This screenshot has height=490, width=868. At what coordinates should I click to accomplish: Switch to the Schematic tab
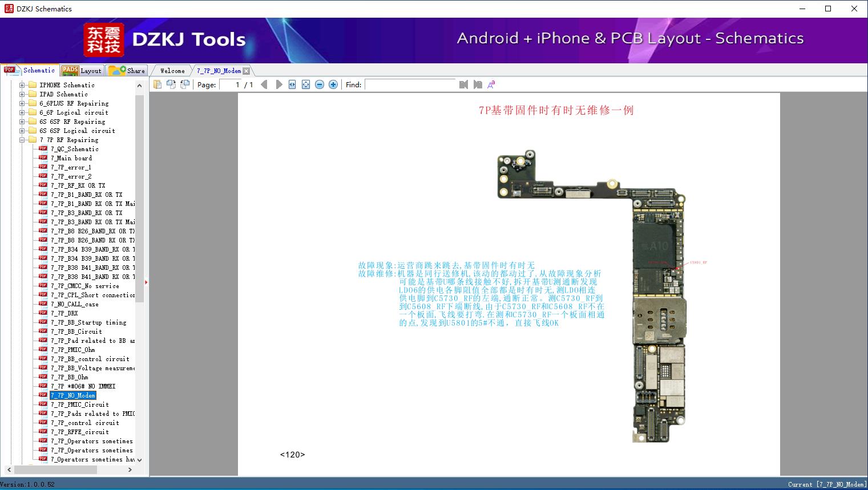tap(30, 70)
